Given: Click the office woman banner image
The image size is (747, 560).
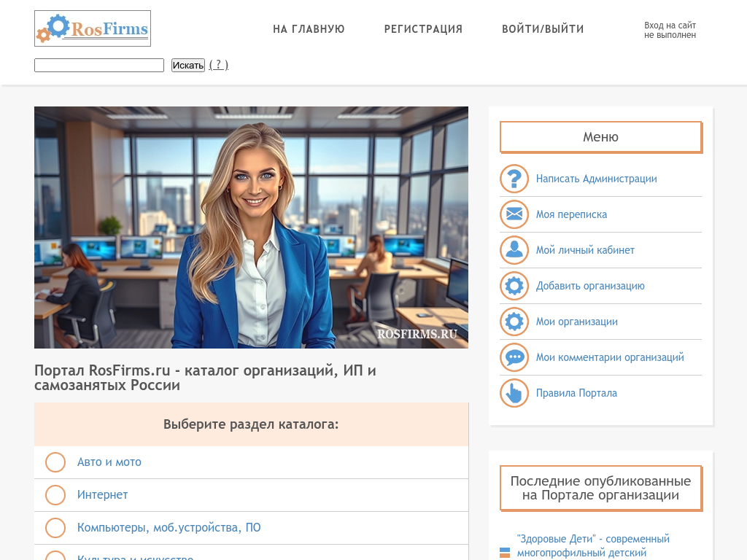Looking at the screenshot, I should [251, 227].
